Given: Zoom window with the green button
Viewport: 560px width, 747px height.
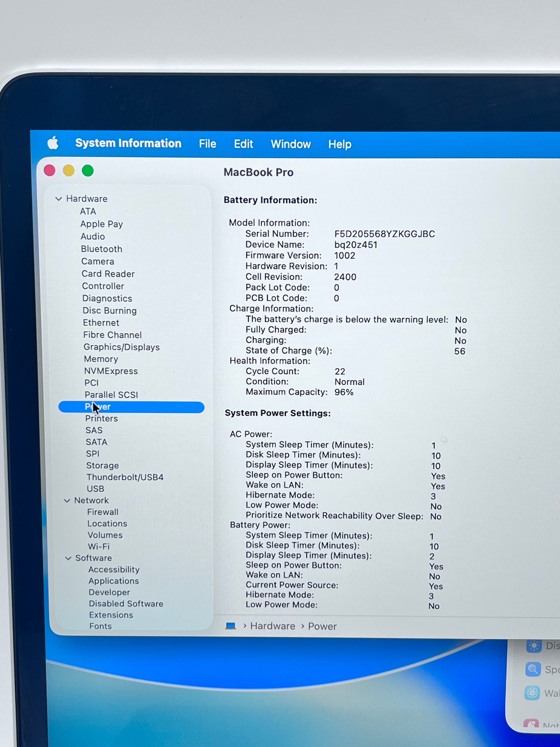Looking at the screenshot, I should [x=88, y=170].
